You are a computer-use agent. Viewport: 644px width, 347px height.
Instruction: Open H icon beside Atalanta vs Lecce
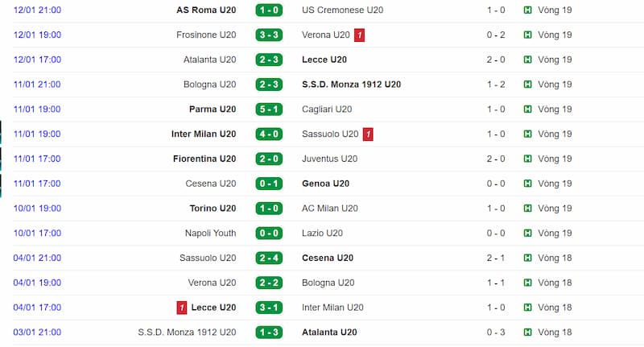point(527,60)
